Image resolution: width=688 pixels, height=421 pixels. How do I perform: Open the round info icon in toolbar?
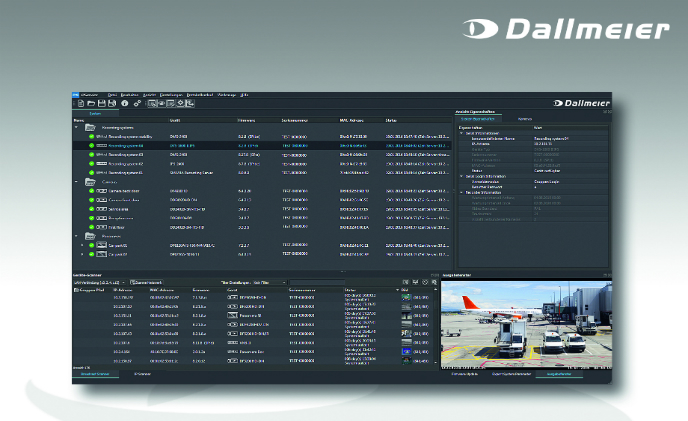click(125, 104)
